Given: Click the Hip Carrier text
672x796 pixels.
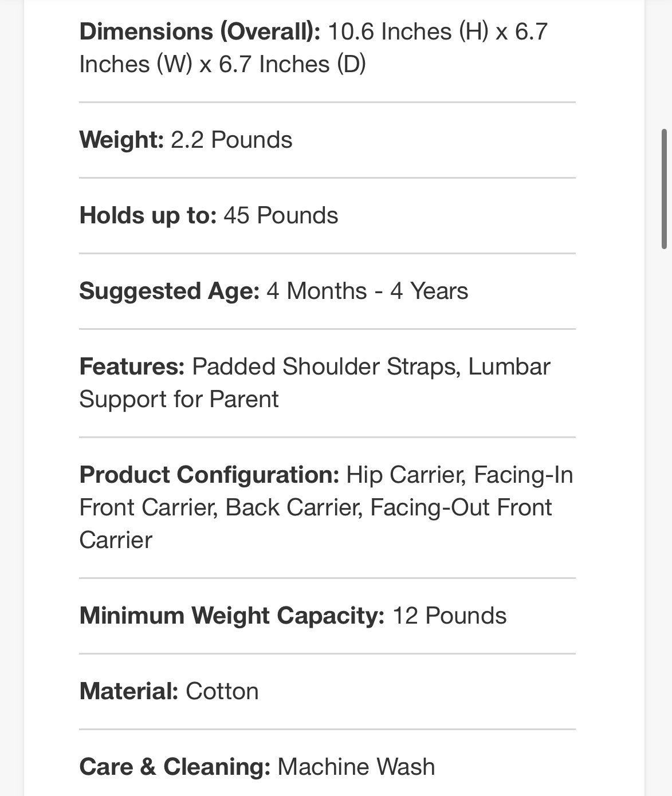Looking at the screenshot, I should [x=407, y=475].
